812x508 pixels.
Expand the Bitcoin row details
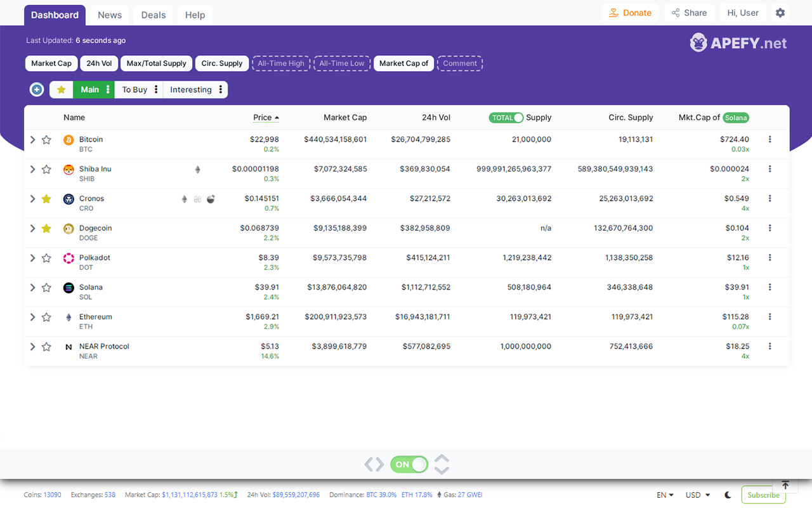(x=32, y=140)
